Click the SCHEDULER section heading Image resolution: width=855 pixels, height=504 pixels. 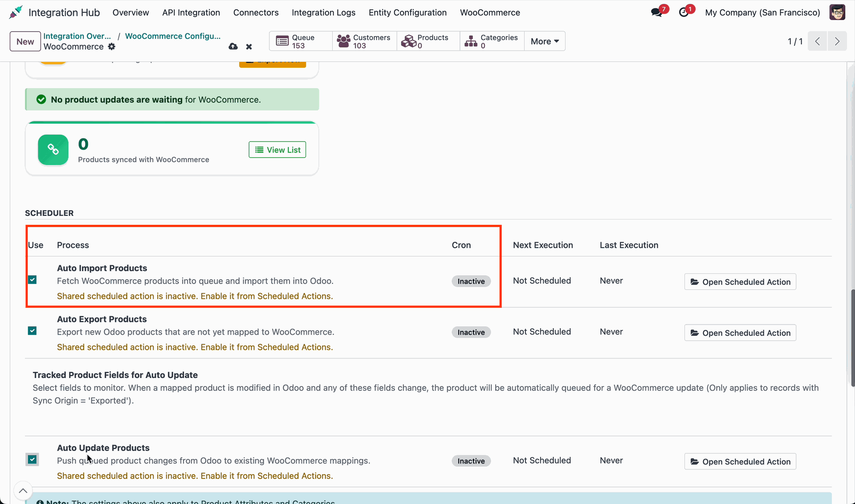[49, 213]
